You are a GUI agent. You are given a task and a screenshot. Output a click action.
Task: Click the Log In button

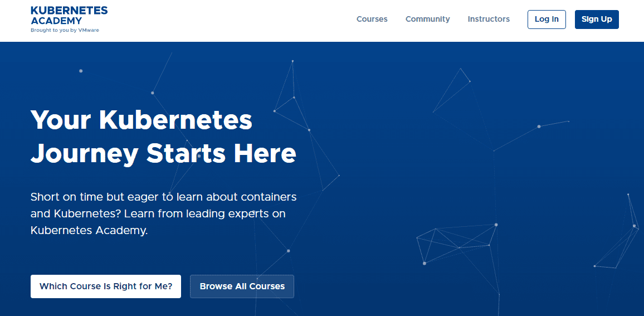(547, 20)
